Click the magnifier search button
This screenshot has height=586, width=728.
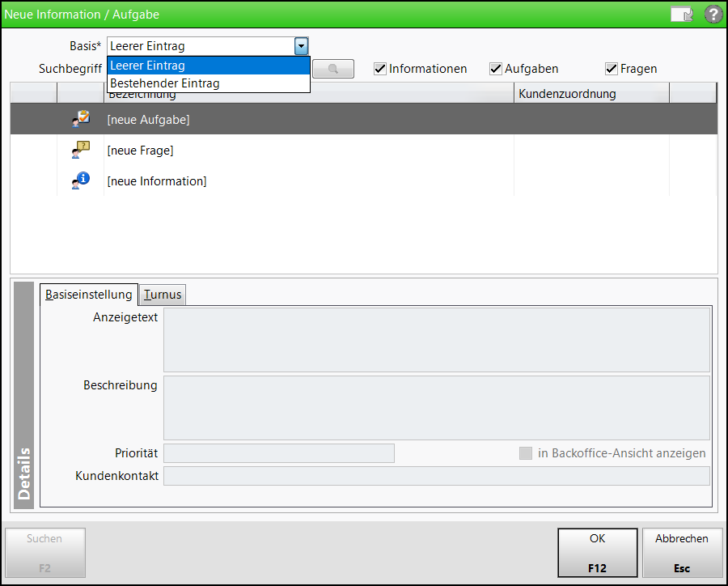[333, 69]
